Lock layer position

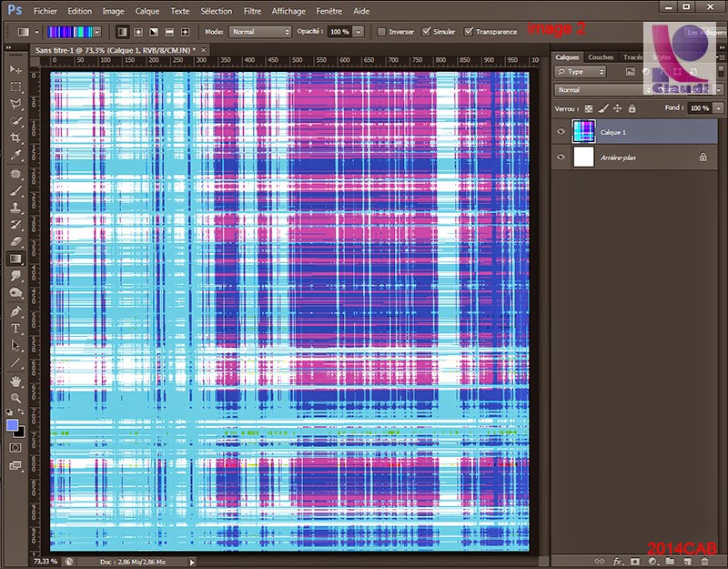pos(617,108)
